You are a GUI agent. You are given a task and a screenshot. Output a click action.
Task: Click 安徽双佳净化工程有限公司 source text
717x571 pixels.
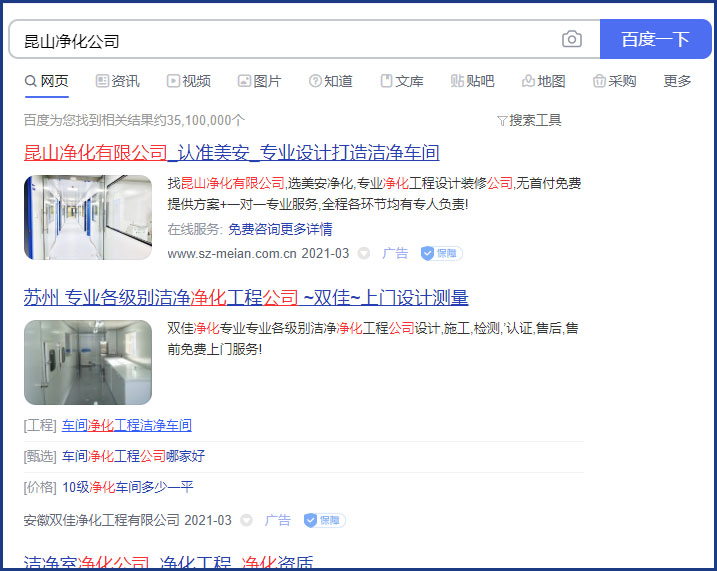click(102, 520)
